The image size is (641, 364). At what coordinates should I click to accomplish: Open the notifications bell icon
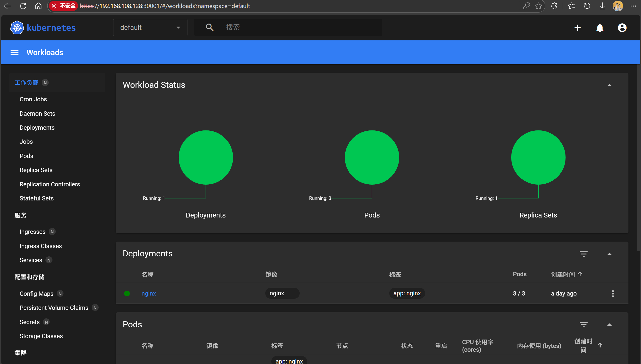pyautogui.click(x=600, y=28)
